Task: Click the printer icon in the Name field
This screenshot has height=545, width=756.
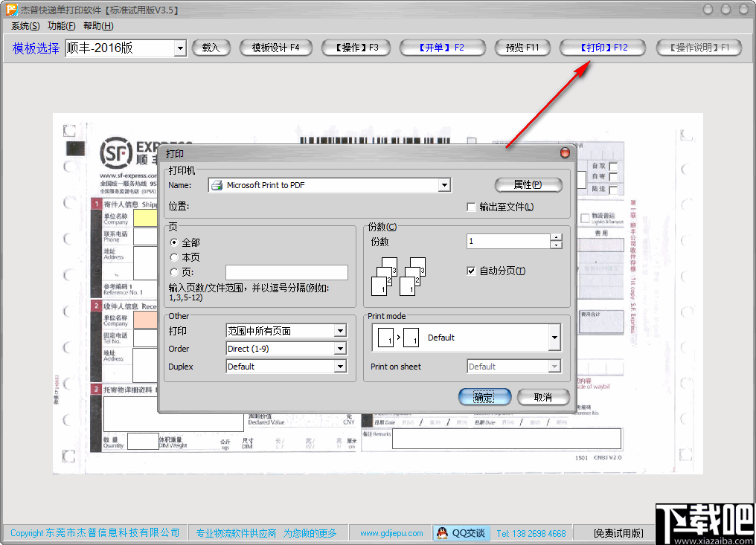Action: (x=217, y=185)
